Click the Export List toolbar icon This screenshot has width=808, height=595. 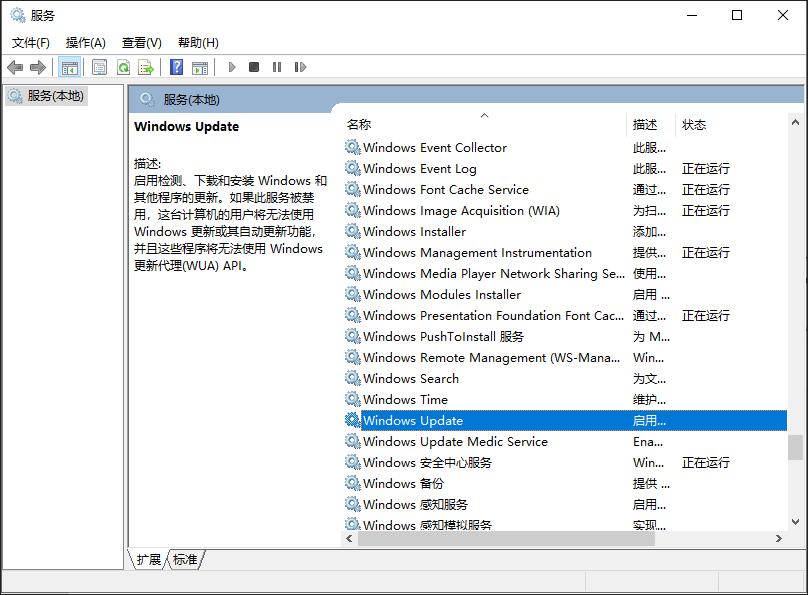coord(146,67)
